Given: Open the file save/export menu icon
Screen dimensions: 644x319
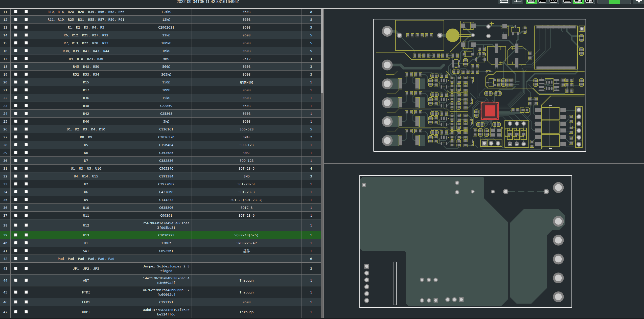Looking at the screenshot, I should pyautogui.click(x=504, y=2).
